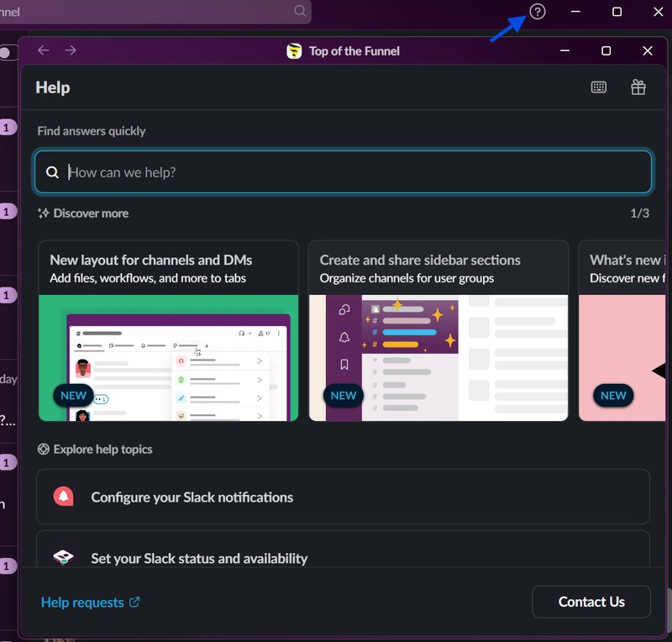Click the Top of the Funnel workspace icon
Screen dimensions: 672x642
point(294,51)
